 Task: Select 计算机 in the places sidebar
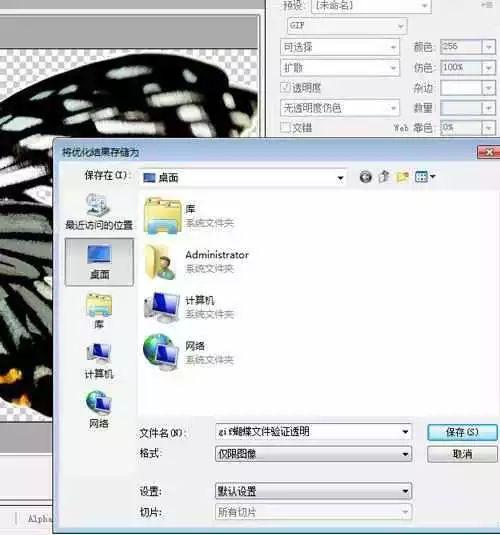(99, 361)
